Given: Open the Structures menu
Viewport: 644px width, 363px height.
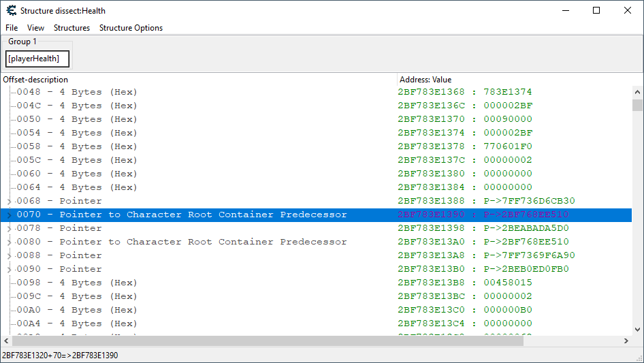Looking at the screenshot, I should 71,28.
